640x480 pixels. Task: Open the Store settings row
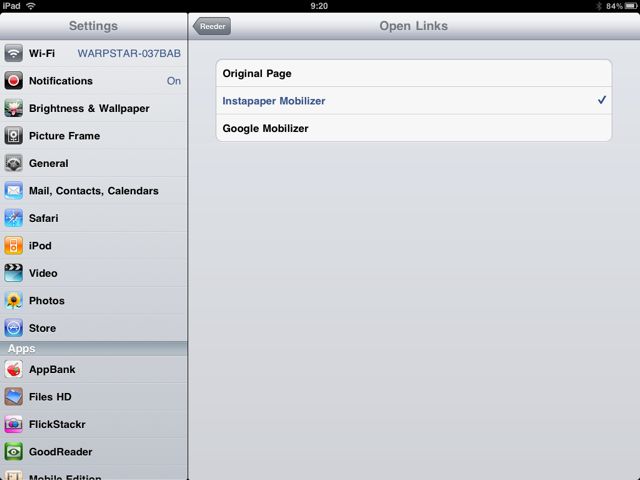94,328
